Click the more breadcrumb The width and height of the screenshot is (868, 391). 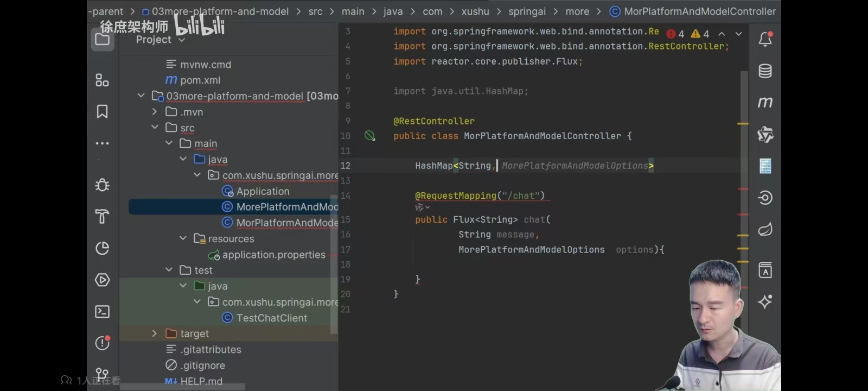577,11
